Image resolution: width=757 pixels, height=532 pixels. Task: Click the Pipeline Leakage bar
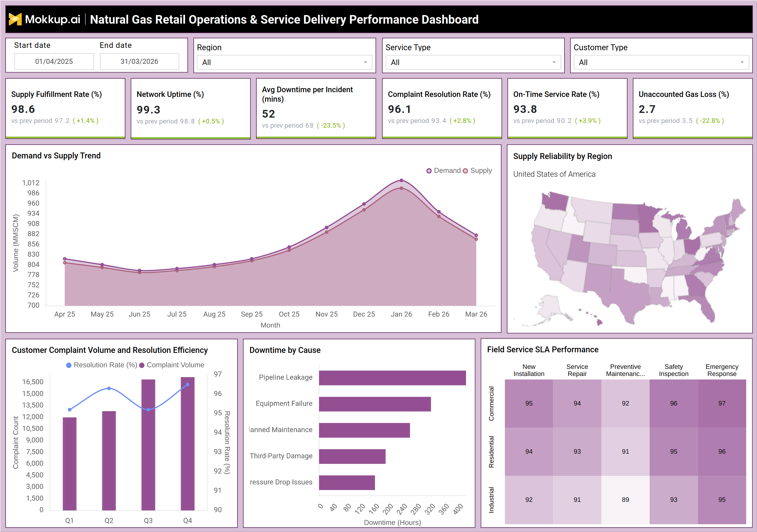392,378
